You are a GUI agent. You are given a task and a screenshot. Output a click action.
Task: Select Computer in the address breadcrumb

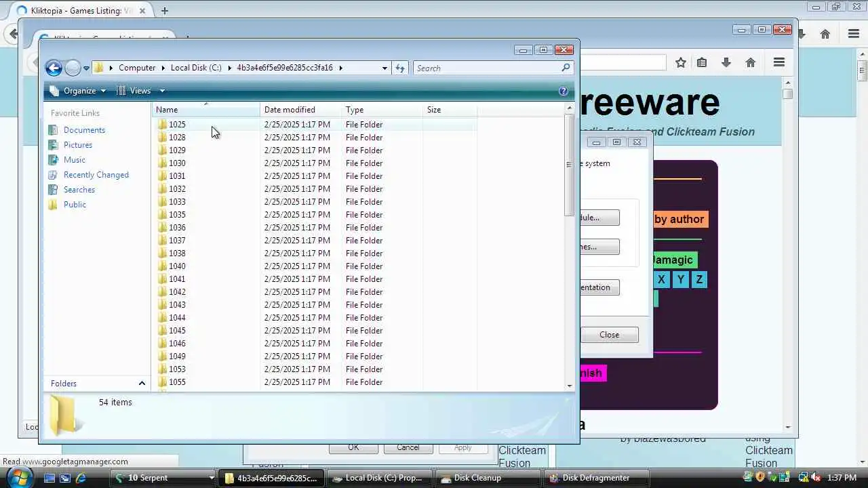137,68
